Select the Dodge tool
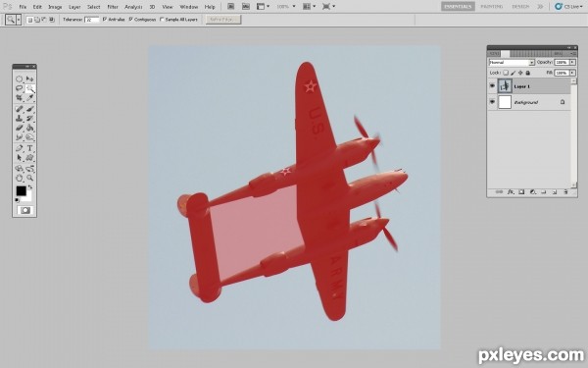The height and width of the screenshot is (368, 588). coord(30,137)
